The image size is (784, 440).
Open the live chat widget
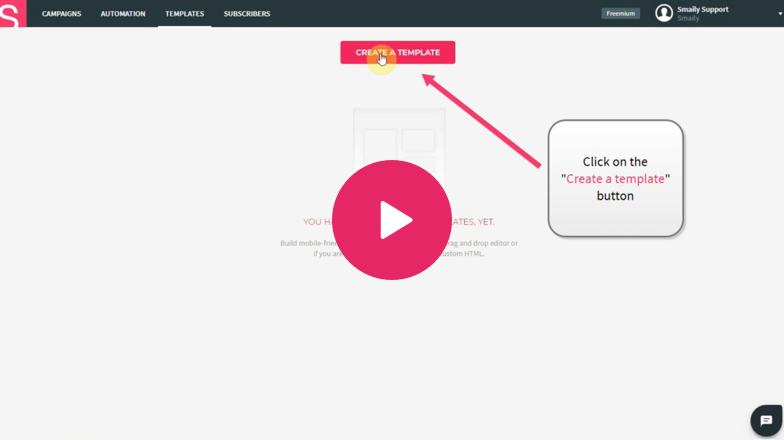point(766,420)
